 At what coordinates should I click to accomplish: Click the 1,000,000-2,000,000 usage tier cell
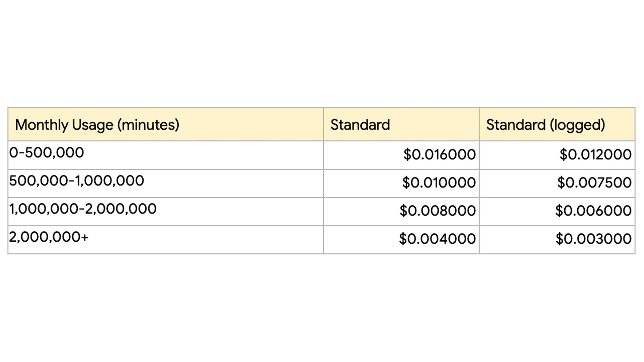tap(166, 211)
